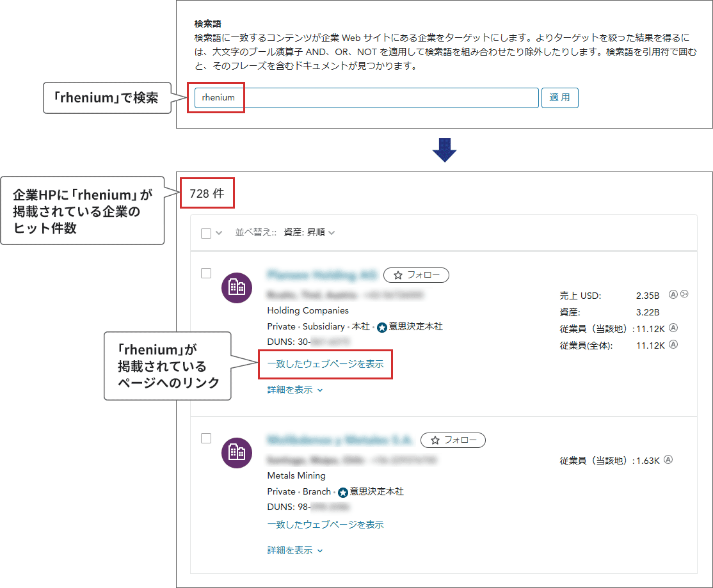Click the decision headquarters star icon in Metals Mining row
This screenshot has height=588, width=713.
click(x=343, y=492)
